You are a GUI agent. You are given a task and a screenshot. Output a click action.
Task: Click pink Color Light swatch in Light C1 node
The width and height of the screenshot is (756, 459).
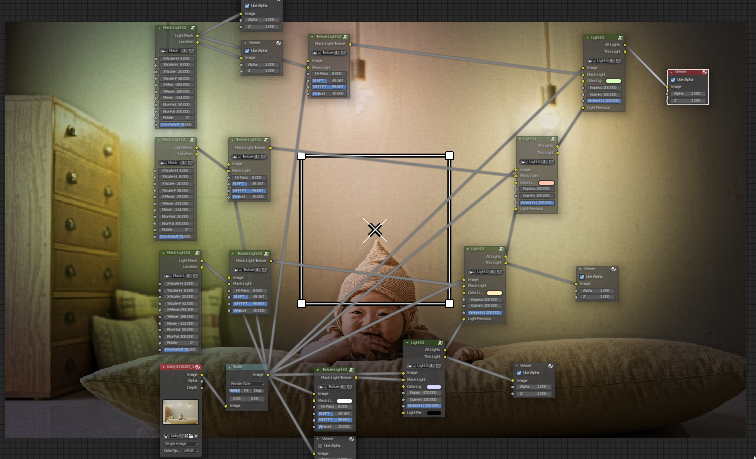(x=546, y=183)
